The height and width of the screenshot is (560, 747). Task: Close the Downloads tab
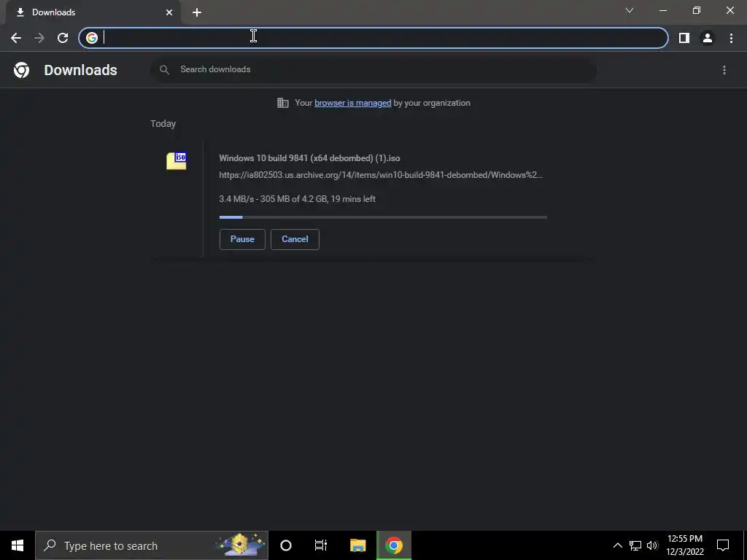(x=169, y=12)
